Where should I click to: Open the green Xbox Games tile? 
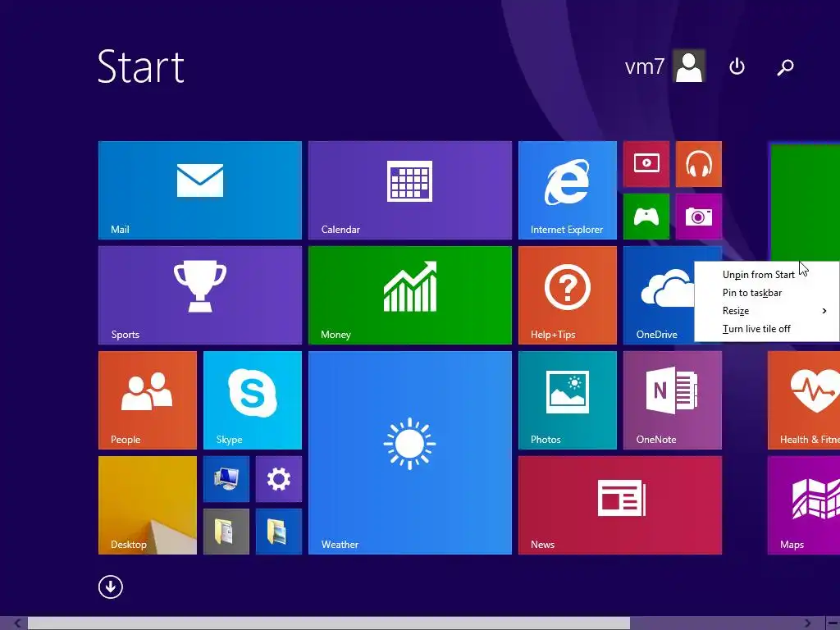coord(646,217)
